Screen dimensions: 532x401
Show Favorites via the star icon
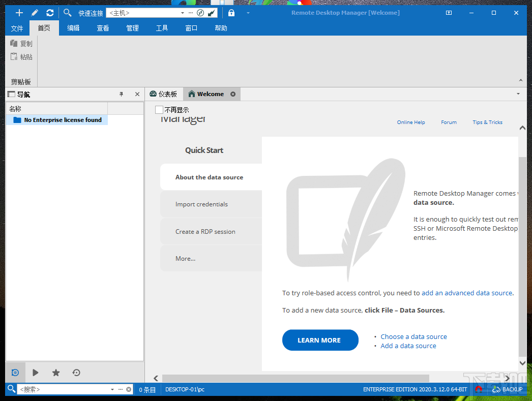pos(56,373)
